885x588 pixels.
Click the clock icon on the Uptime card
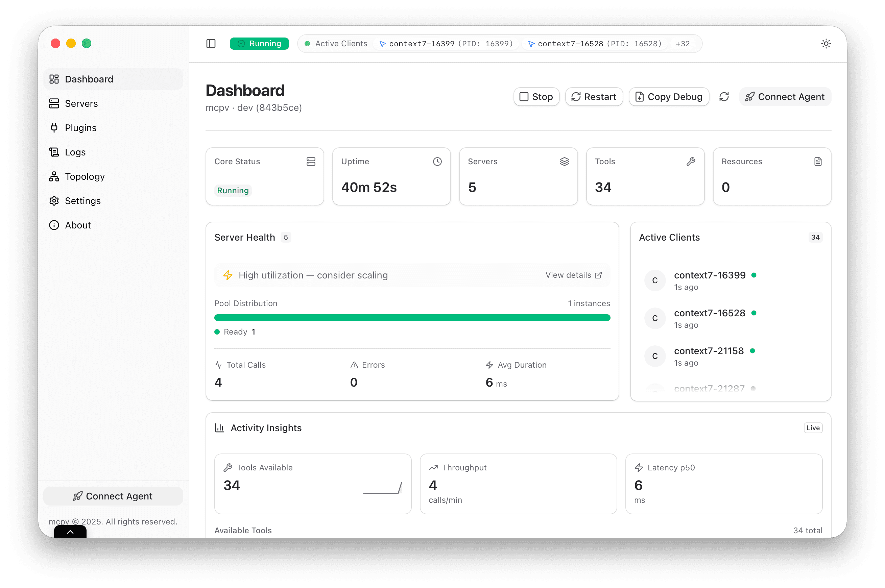[437, 161]
